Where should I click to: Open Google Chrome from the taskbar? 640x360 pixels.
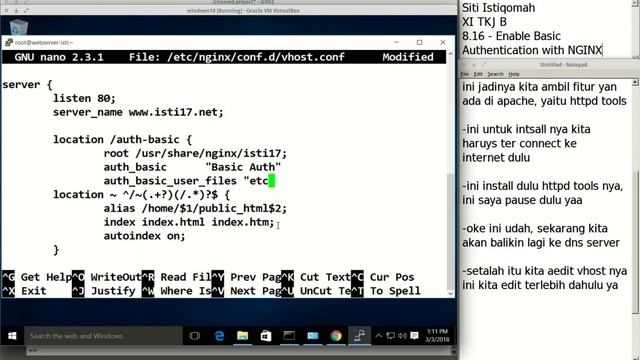336,336
